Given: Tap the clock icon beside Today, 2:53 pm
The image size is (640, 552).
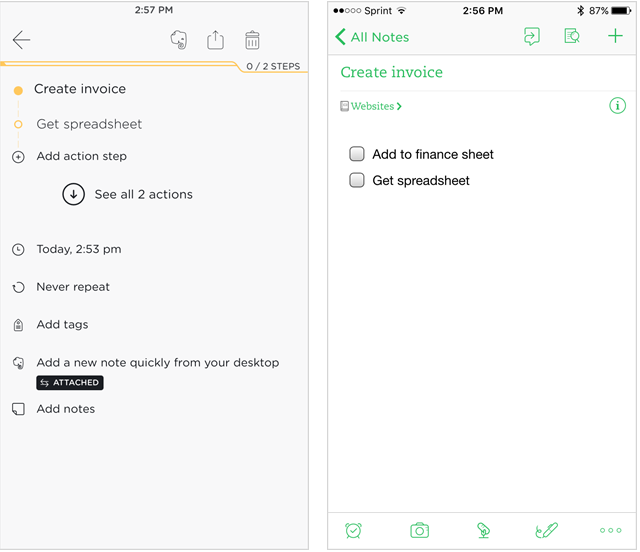Looking at the screenshot, I should [x=18, y=249].
